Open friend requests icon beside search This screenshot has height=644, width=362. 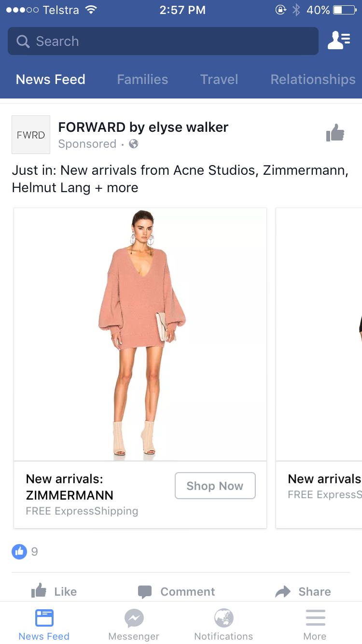click(339, 41)
